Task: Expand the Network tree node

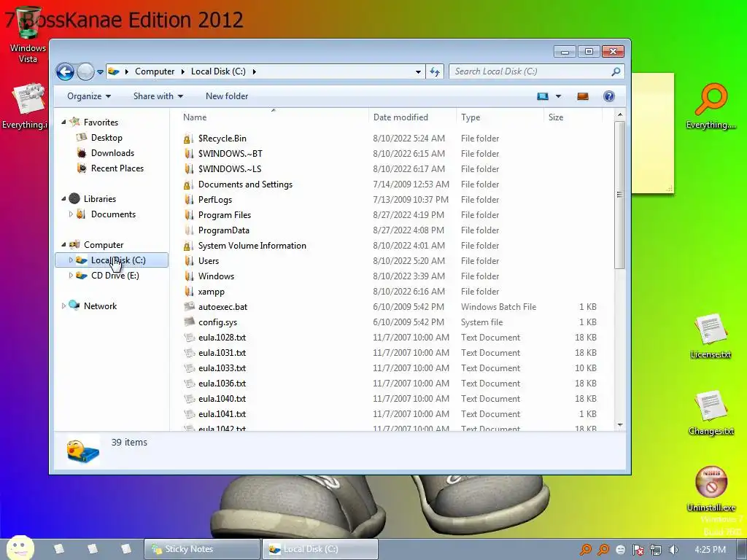Action: coord(63,306)
